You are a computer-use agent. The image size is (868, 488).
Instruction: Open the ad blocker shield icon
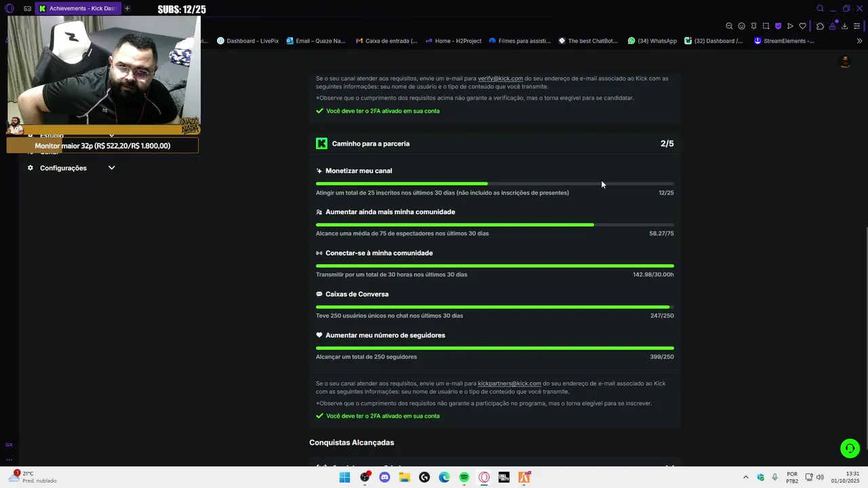(778, 26)
